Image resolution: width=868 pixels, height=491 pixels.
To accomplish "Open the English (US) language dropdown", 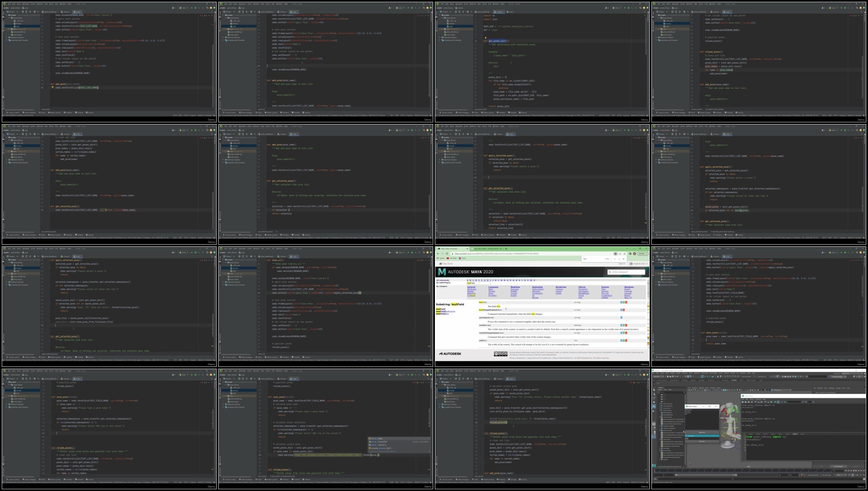I will [x=638, y=264].
